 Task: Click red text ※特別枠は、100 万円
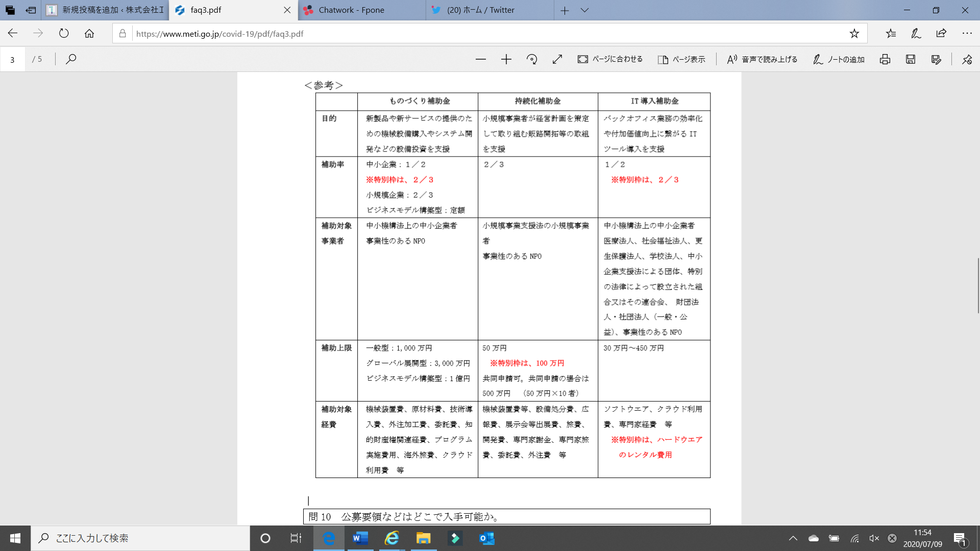click(x=527, y=363)
